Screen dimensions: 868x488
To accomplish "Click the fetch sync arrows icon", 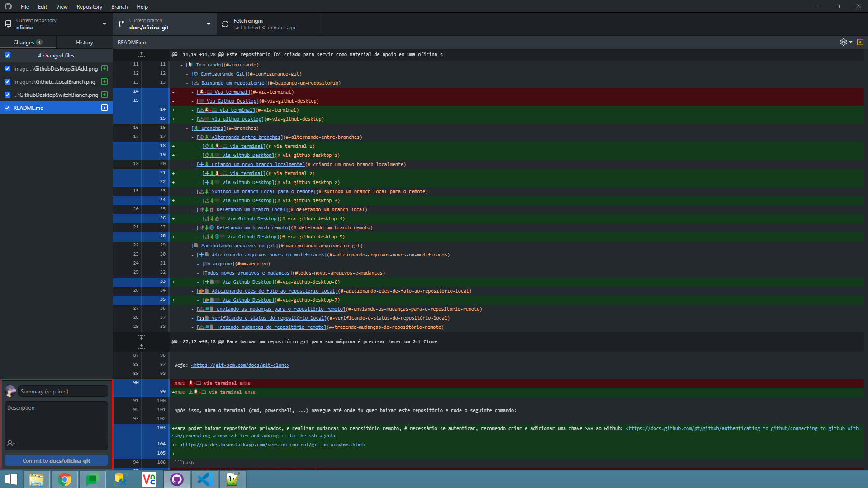I will pos(225,24).
